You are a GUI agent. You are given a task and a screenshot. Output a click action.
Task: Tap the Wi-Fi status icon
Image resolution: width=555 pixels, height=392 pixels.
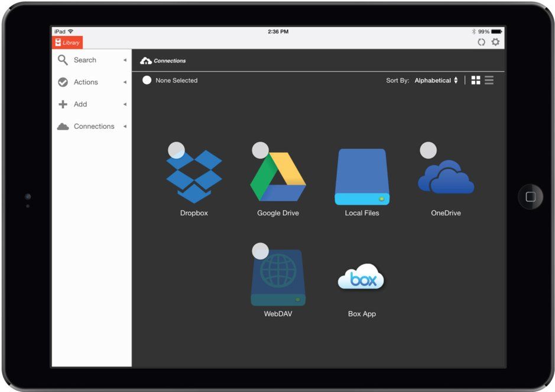click(x=70, y=31)
